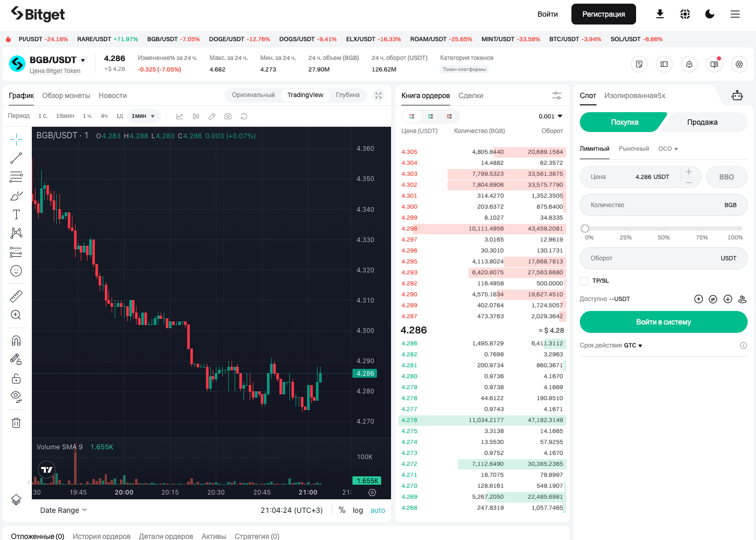Expand the chart to fullscreen
Screen dimensions: 756x540
pyautogui.click(x=379, y=95)
